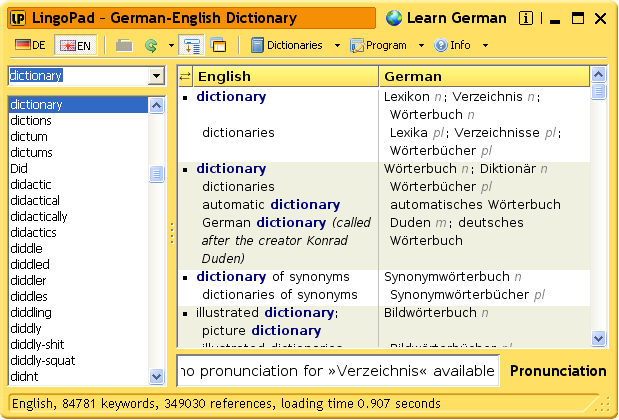Expand the arrow beside Program

pyautogui.click(x=421, y=45)
